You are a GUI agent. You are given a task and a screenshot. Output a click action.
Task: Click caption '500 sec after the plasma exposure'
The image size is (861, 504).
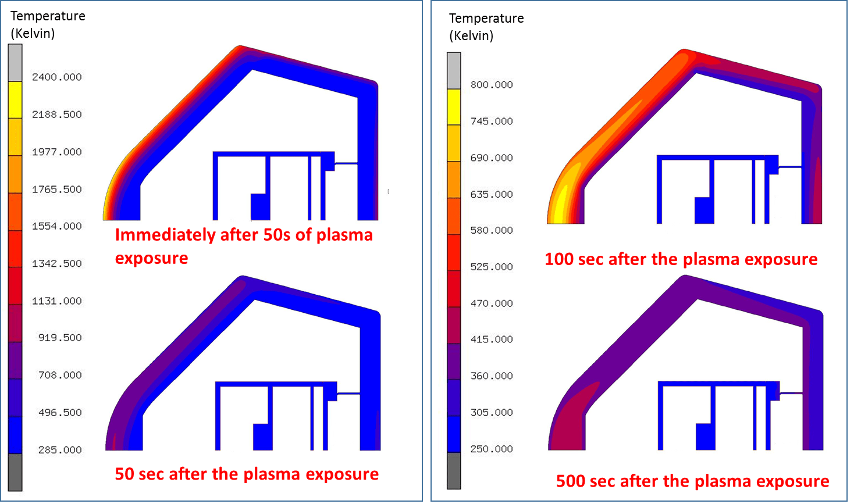pyautogui.click(x=692, y=481)
